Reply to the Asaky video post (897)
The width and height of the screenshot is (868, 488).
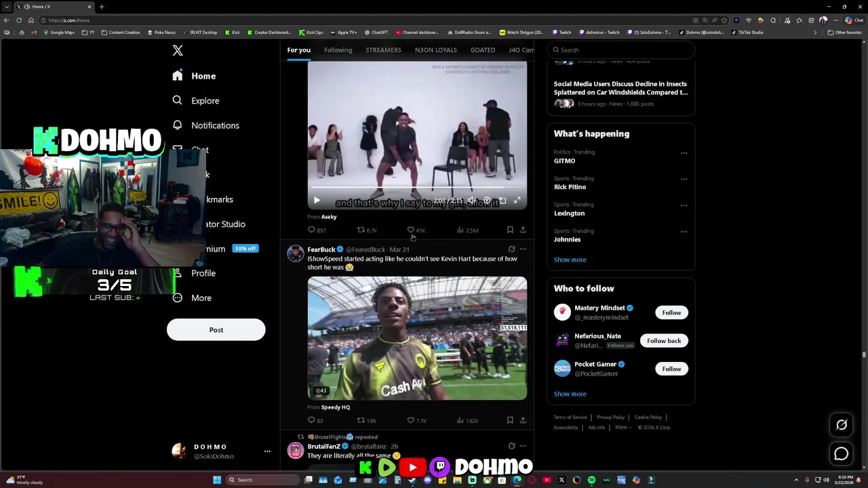(x=317, y=230)
